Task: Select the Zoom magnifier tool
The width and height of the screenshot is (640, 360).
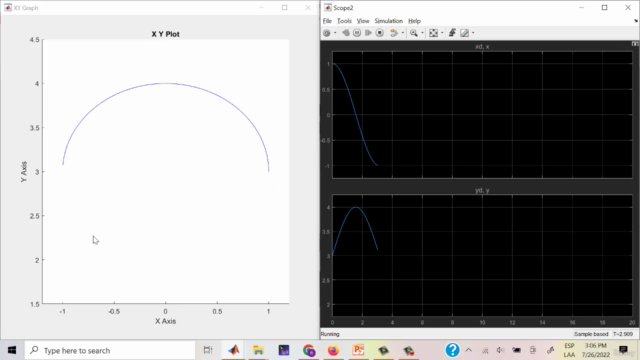Action: point(413,33)
